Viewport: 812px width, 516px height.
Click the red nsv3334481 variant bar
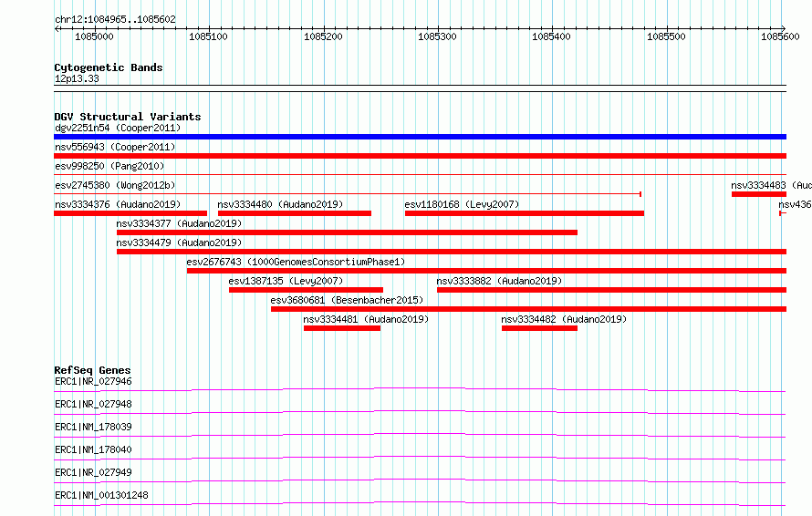pos(342,328)
